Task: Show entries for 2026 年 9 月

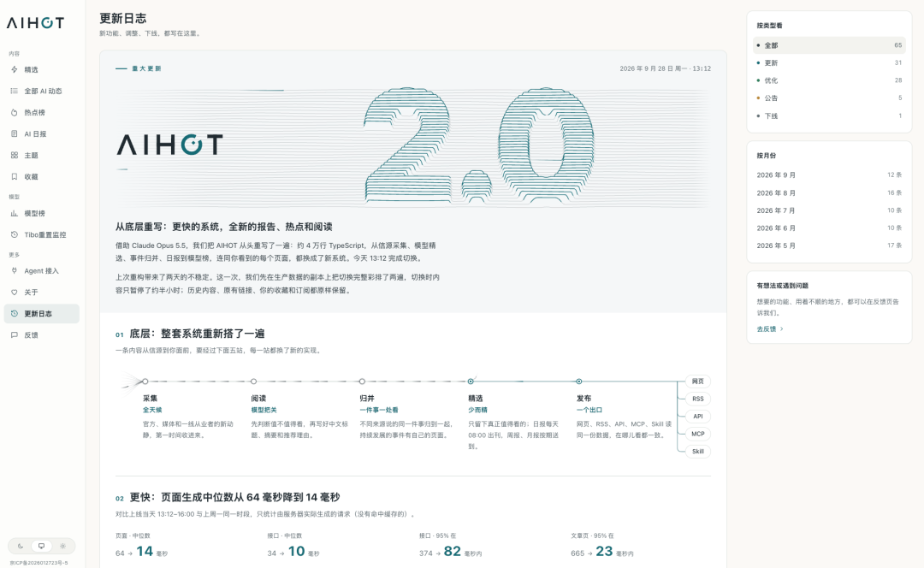Action: point(829,175)
